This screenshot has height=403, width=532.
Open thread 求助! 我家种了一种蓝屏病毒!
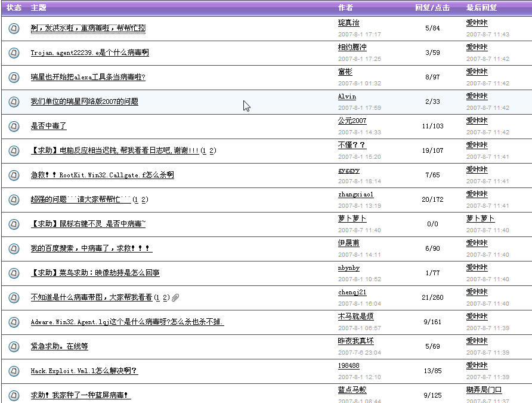coord(81,395)
